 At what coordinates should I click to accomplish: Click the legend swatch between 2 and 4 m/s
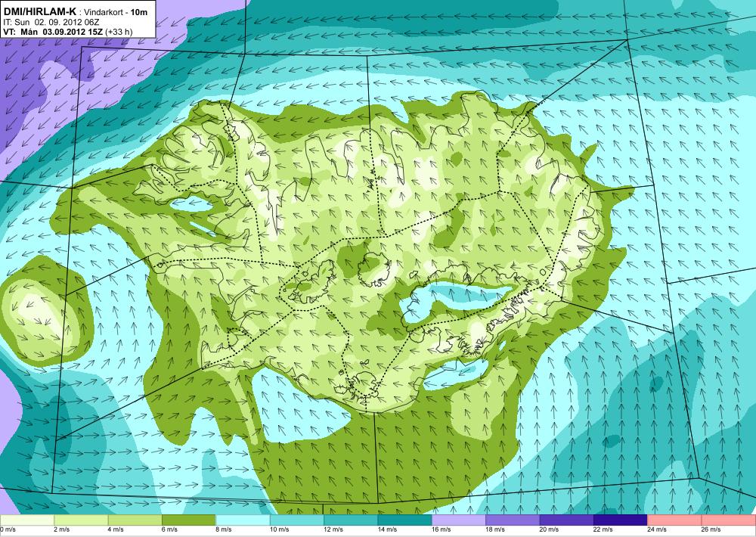[x=81, y=520]
